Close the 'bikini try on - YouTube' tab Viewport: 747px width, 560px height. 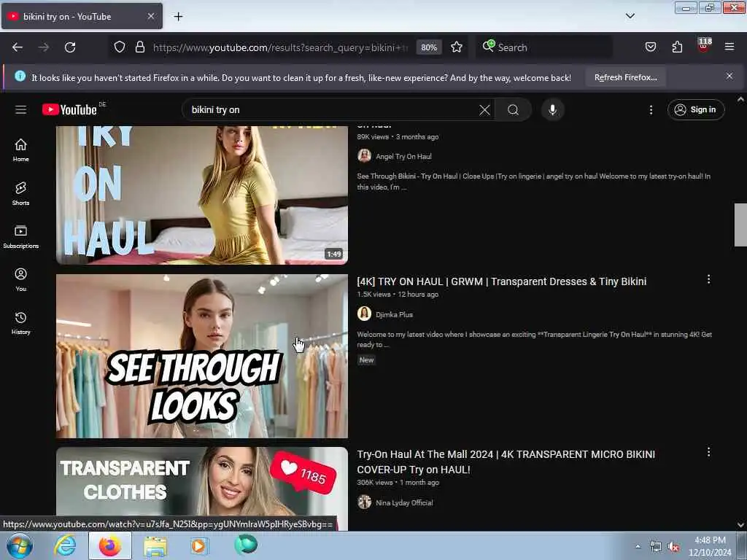[150, 16]
